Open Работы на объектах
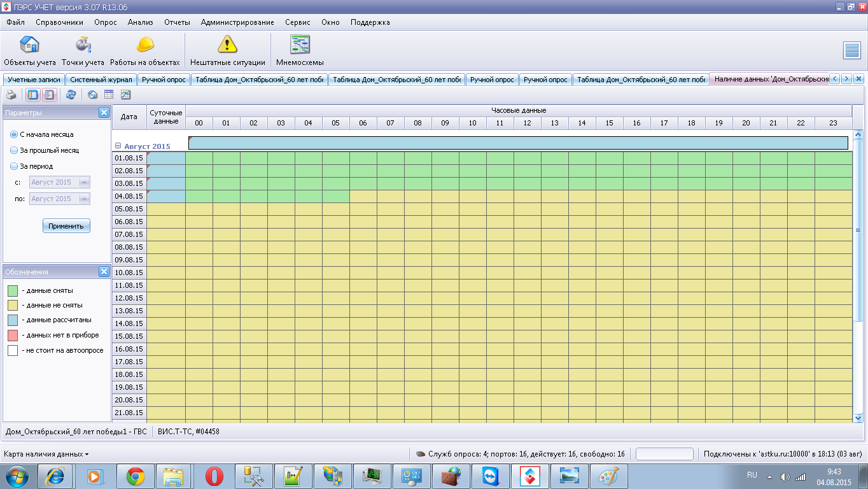 coord(145,51)
